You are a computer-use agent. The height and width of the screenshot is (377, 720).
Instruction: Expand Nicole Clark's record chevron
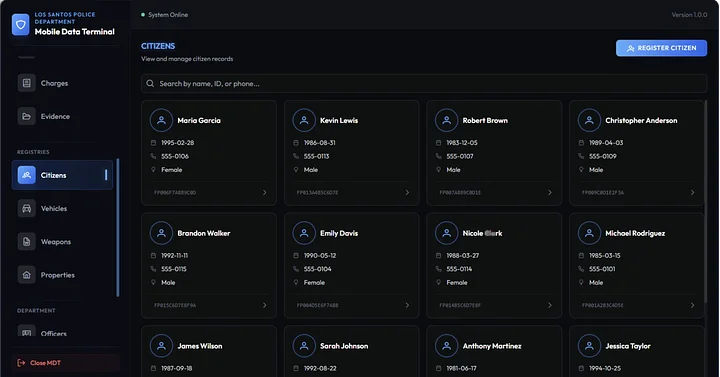pyautogui.click(x=550, y=305)
